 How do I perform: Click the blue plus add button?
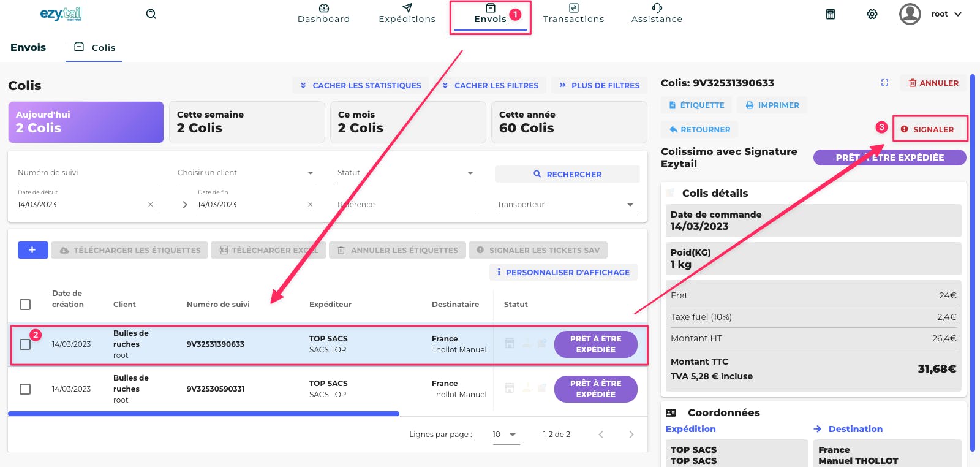(33, 250)
